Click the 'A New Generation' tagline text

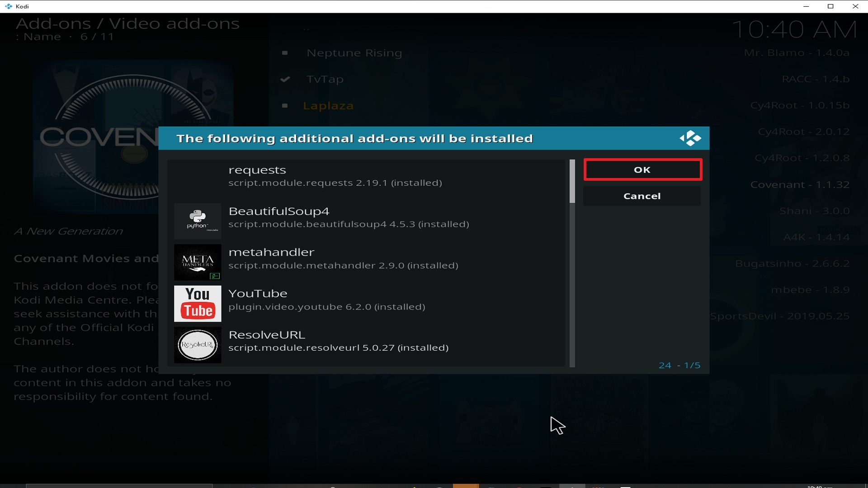click(x=68, y=231)
